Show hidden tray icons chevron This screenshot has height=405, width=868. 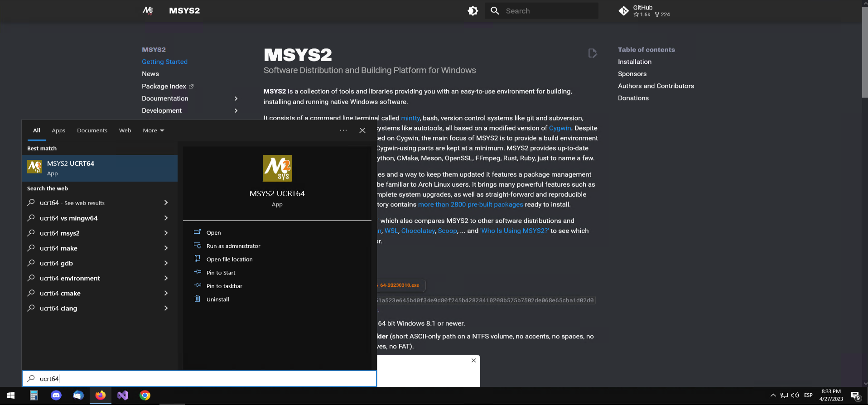(773, 395)
